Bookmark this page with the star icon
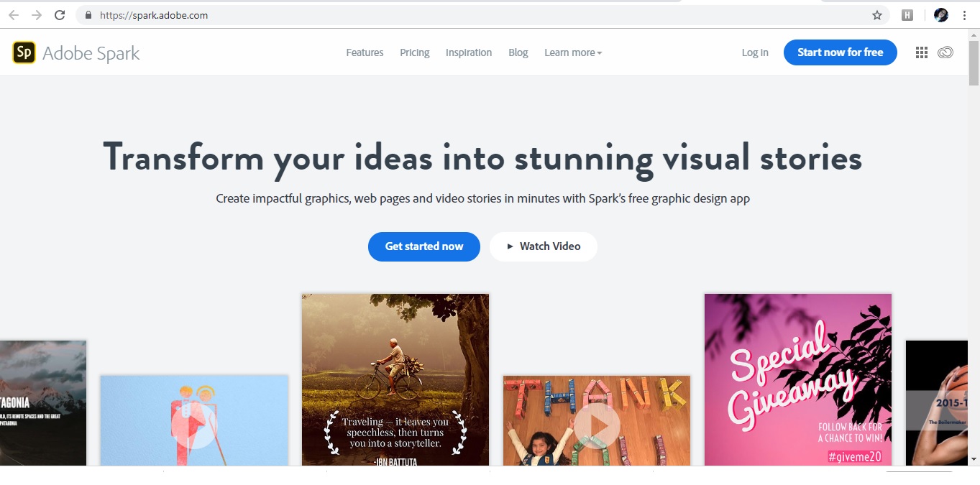 (877, 15)
